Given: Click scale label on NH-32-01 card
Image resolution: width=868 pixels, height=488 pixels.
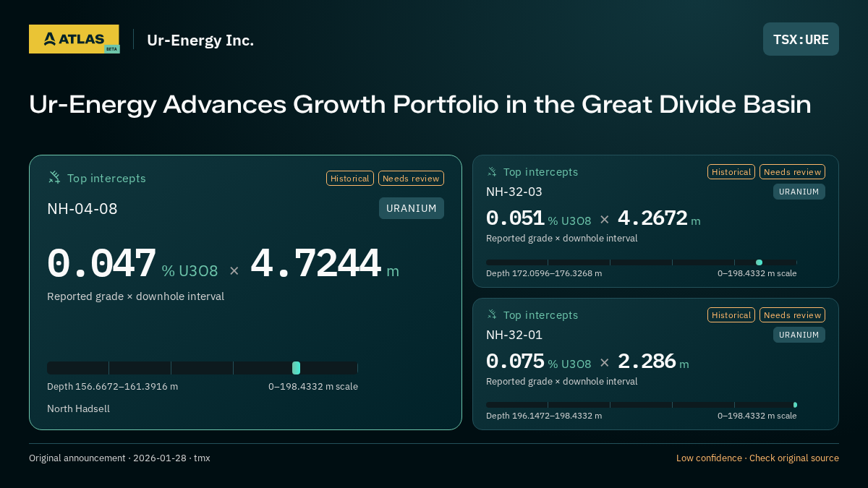Looking at the screenshot, I should click(757, 416).
